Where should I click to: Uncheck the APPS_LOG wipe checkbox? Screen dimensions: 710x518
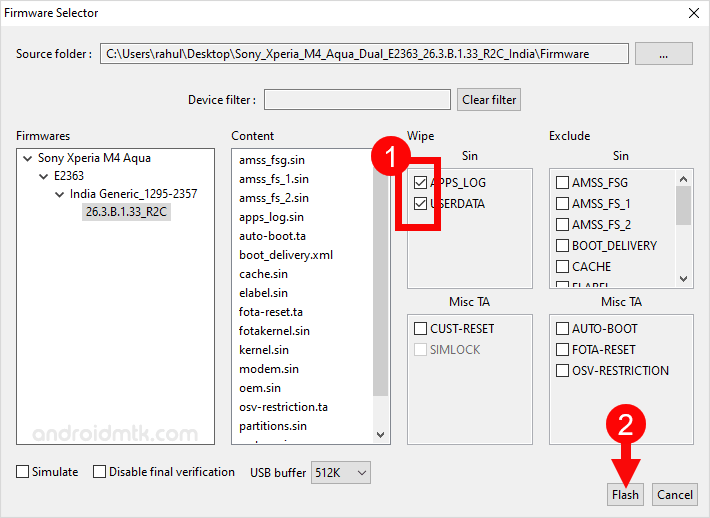(420, 182)
